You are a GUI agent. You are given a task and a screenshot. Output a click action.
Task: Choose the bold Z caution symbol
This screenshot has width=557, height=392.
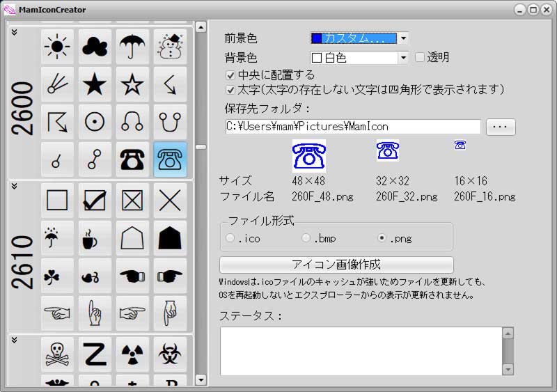tap(95, 354)
